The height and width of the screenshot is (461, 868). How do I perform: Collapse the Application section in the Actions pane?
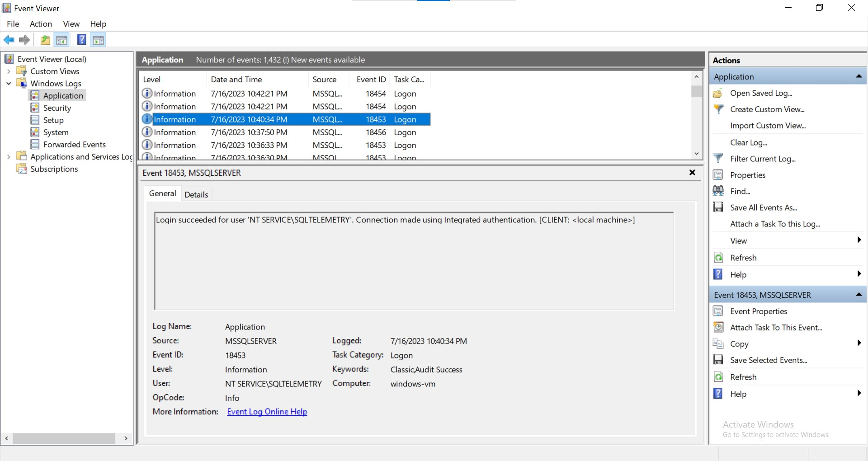pyautogui.click(x=859, y=76)
